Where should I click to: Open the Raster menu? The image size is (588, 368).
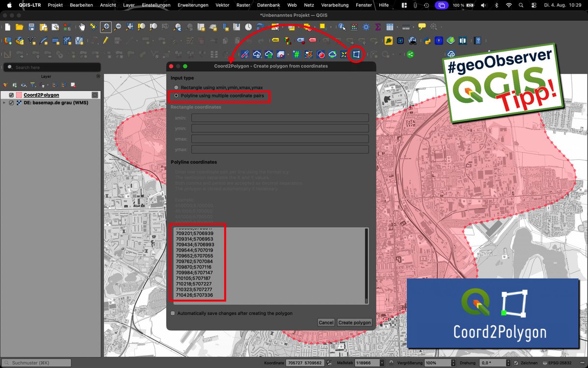[x=243, y=5]
